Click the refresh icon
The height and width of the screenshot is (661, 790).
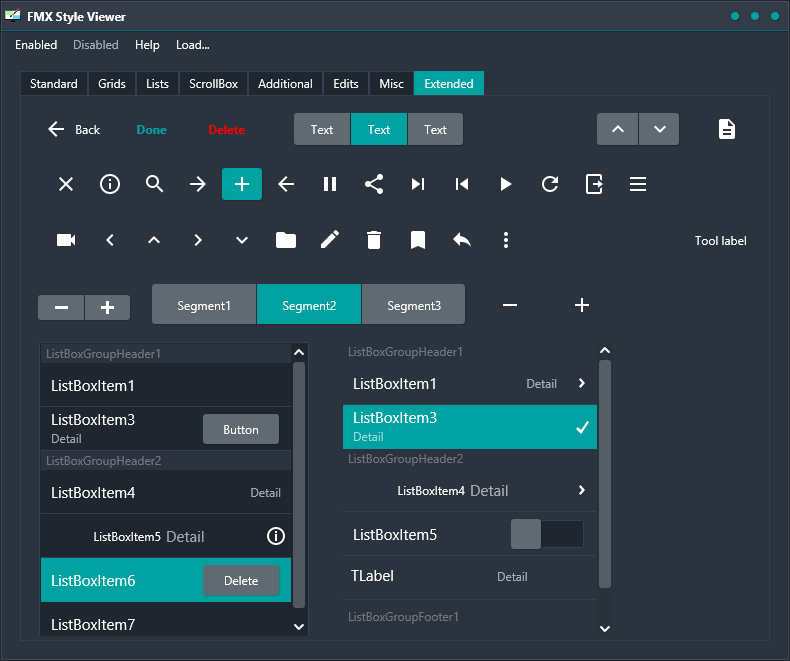[x=550, y=184]
